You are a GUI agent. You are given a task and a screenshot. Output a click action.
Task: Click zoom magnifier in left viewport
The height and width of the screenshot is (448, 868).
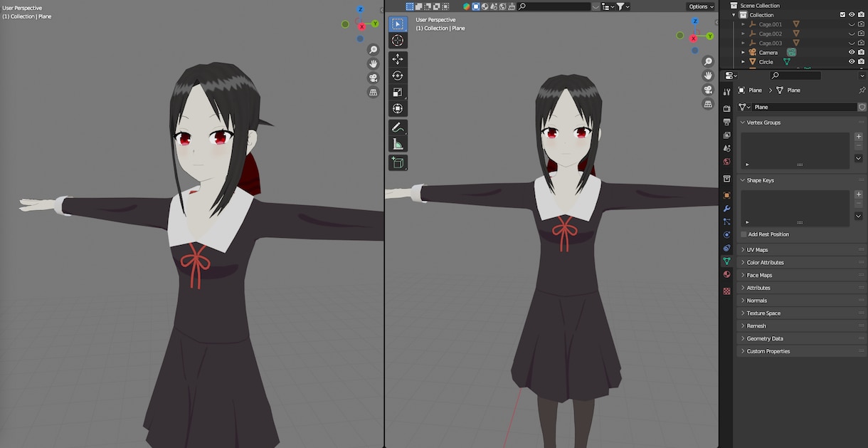[373, 50]
